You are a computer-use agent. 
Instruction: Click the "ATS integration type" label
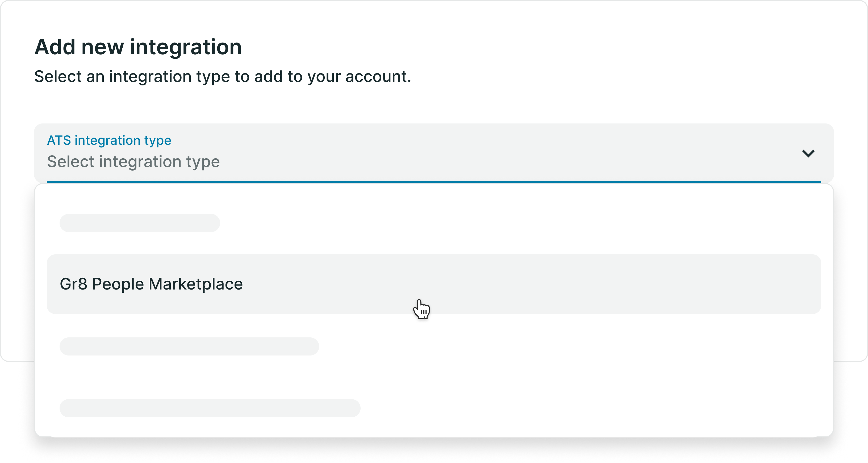click(109, 140)
